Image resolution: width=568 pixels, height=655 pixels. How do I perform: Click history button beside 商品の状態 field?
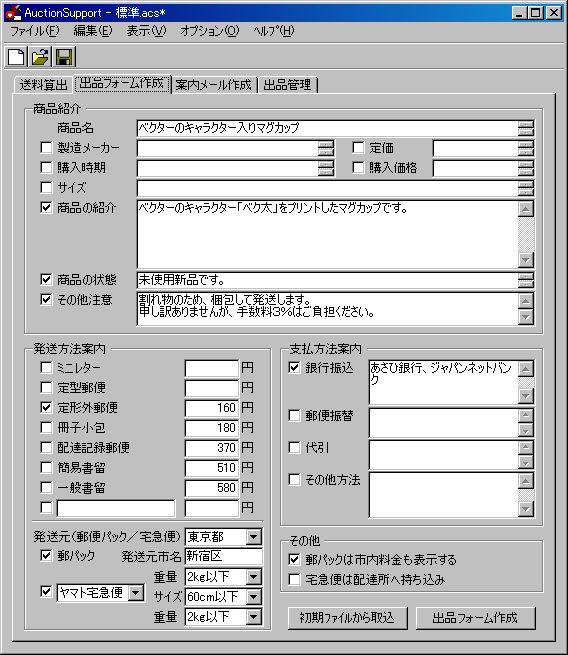[526, 280]
